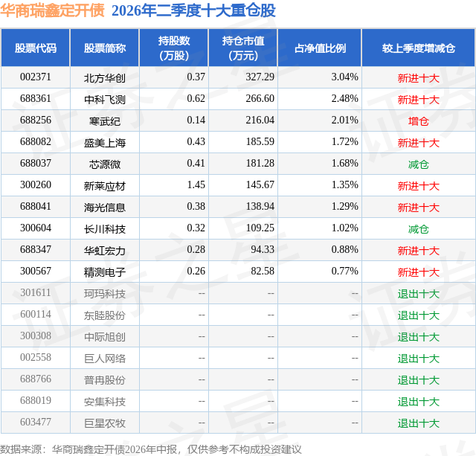This screenshot has height=456, width=476.
Task: Open the 北方华创 stock name
Action: [x=105, y=78]
